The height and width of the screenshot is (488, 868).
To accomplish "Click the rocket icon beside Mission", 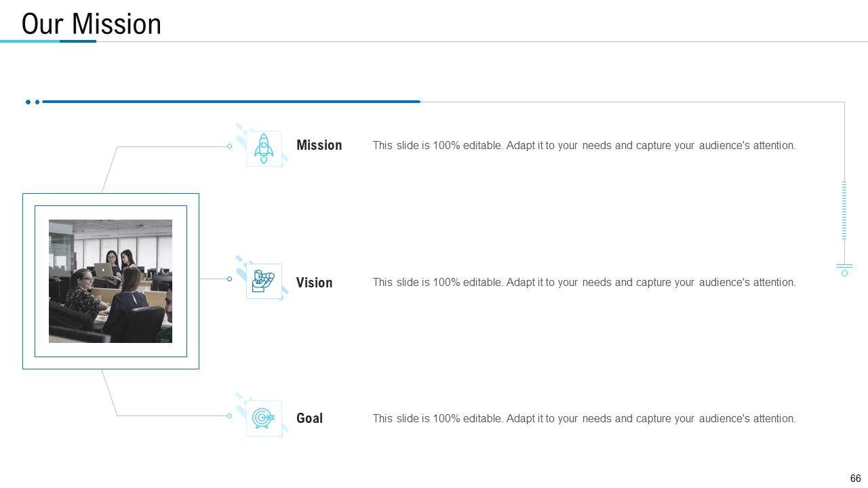I will click(264, 148).
